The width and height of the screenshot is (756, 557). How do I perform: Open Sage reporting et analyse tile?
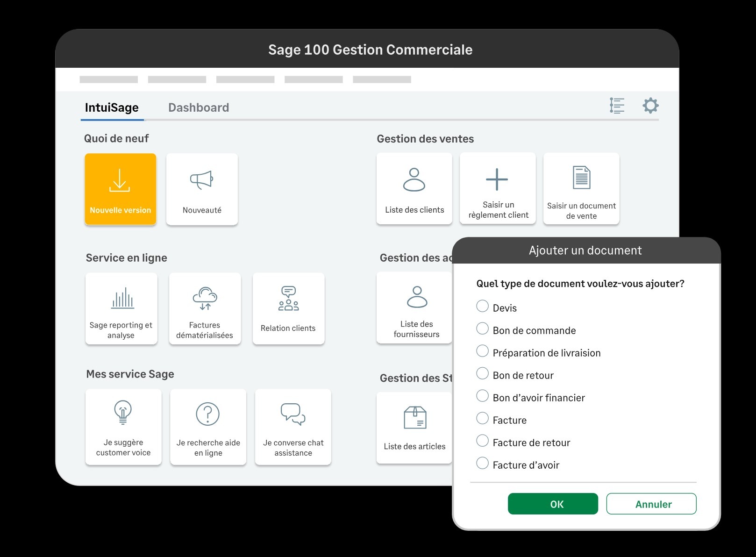[121, 308]
